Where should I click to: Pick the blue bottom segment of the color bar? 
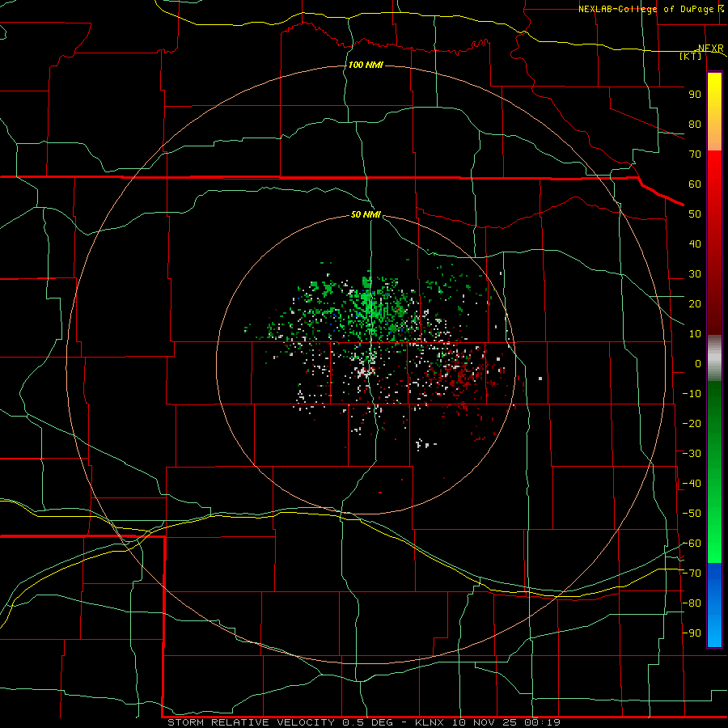(714, 605)
